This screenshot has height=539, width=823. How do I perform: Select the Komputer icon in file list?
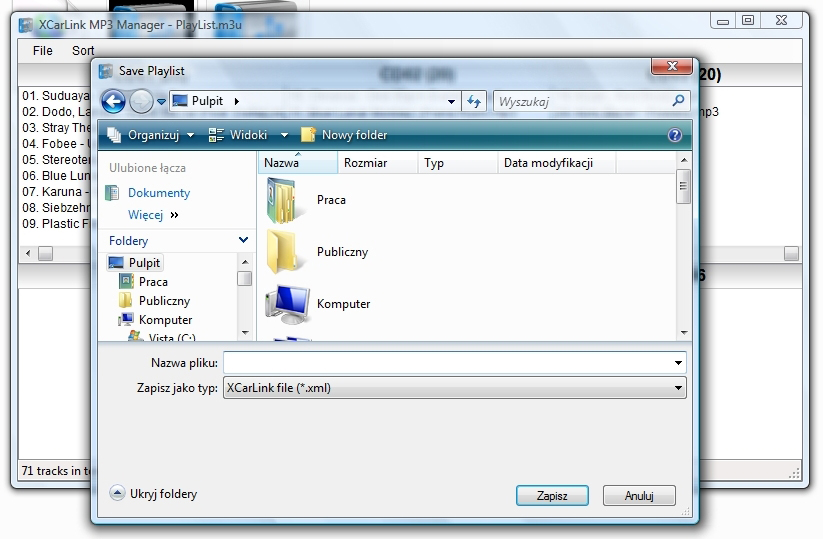pyautogui.click(x=287, y=304)
